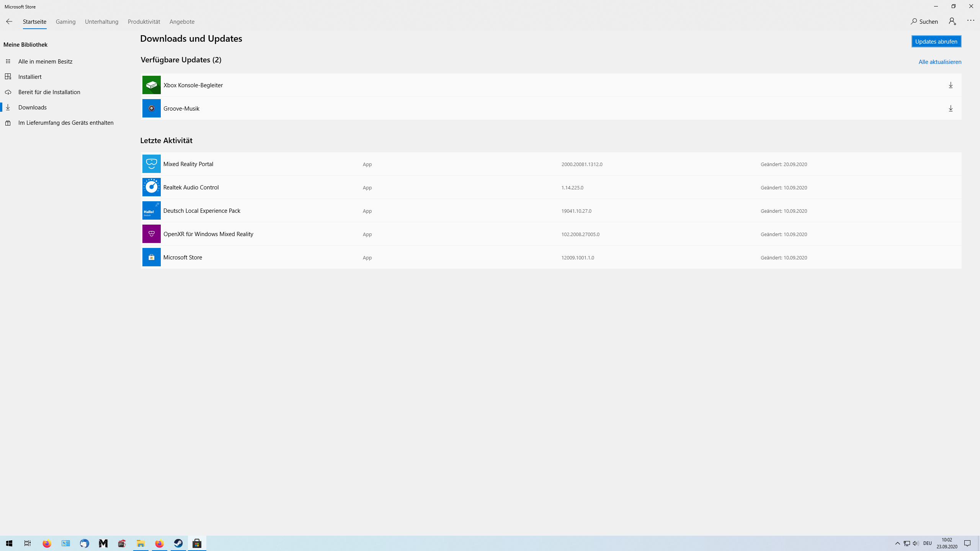
Task: Open the account sign-in icon
Action: tap(952, 21)
